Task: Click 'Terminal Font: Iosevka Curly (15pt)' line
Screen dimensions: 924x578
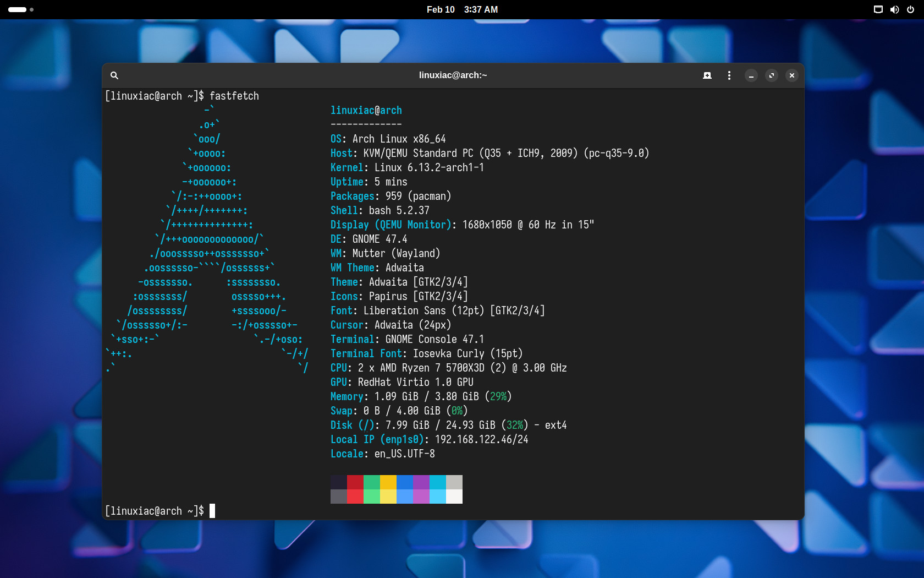Action: pyautogui.click(x=427, y=353)
